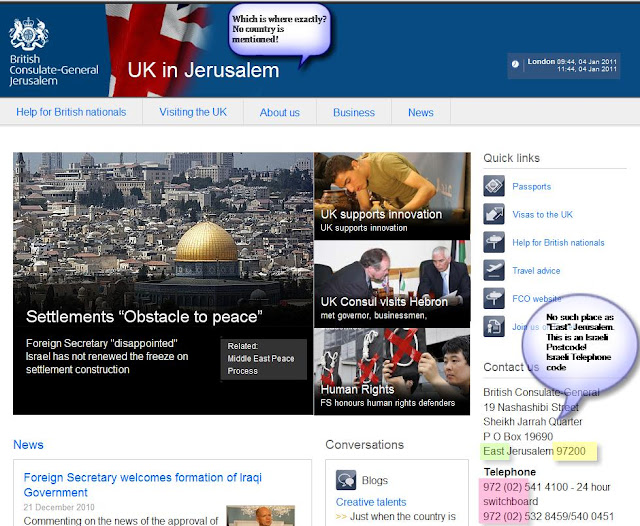Screen dimensions: 640x526
Task: Click the FCO website signpost icon
Action: point(494,298)
